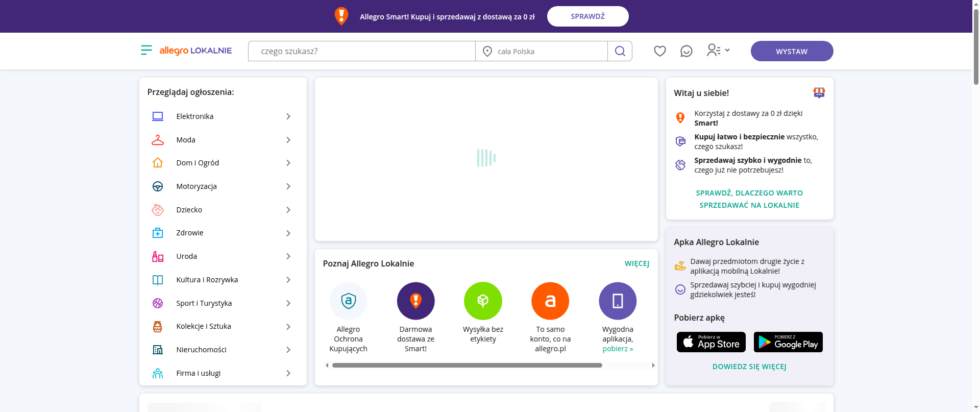Viewport: 980px width, 412px height.
Task: Open Allegro Ochrona Kupujących shield icon
Action: (x=349, y=301)
